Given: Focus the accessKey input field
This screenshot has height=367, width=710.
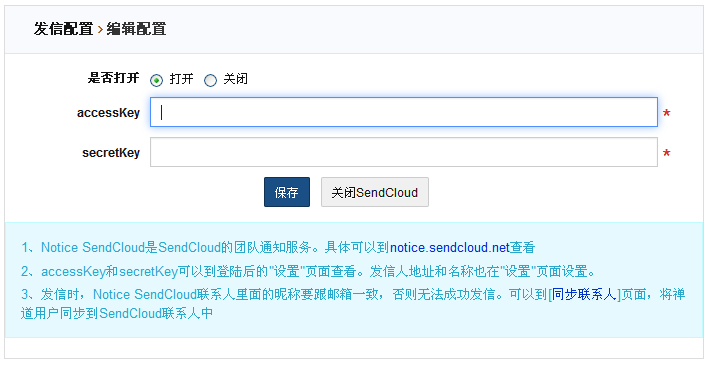Looking at the screenshot, I should click(403, 112).
